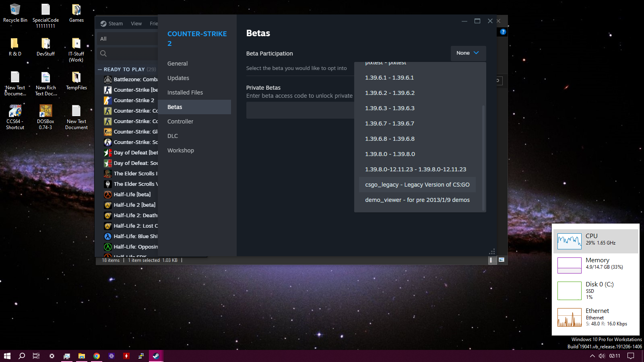Select beta 1.39.6.8 from the list

click(x=417, y=139)
